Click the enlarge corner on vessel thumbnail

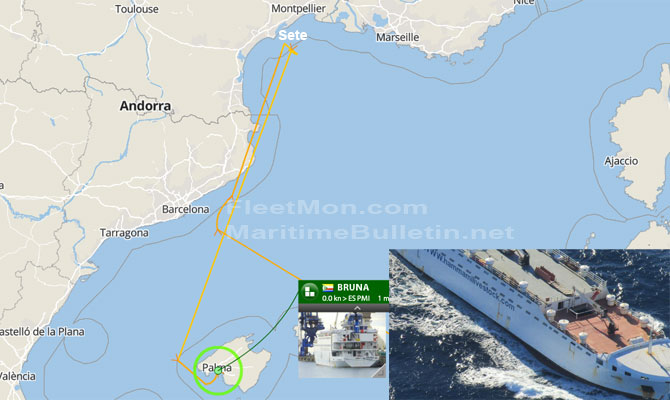(380, 373)
